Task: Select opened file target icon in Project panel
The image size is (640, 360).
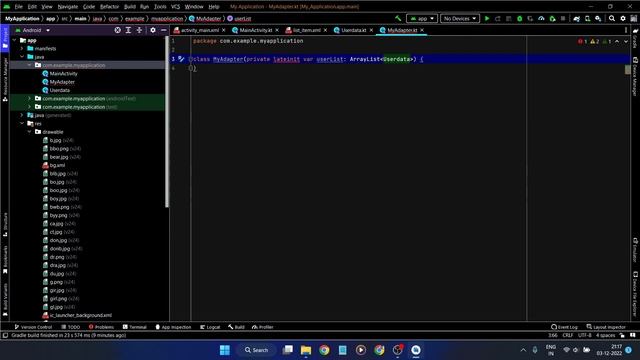Action: (x=118, y=30)
